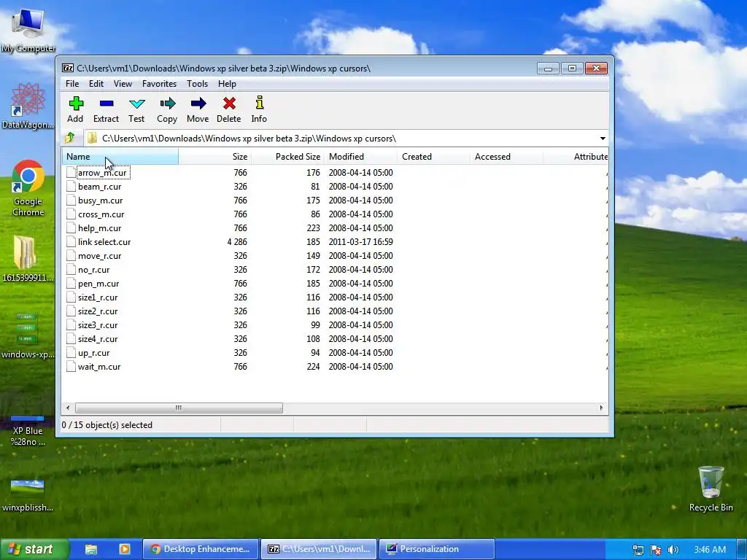Screen dimensions: 747x560
Task: Click the network tray icon
Action: tap(638, 550)
